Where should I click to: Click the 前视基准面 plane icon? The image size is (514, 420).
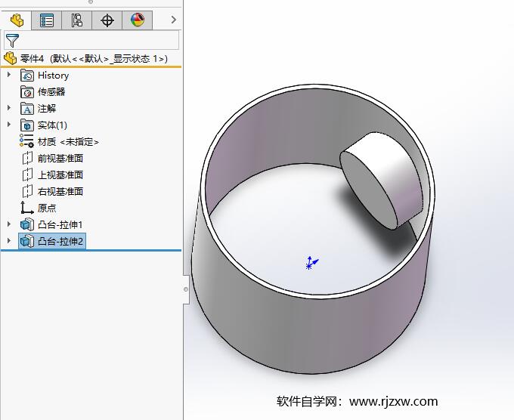point(27,158)
